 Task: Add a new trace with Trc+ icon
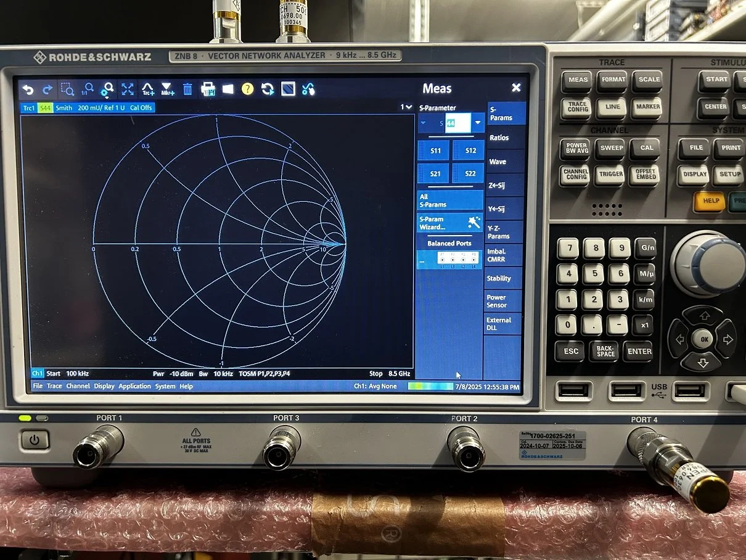(x=147, y=90)
